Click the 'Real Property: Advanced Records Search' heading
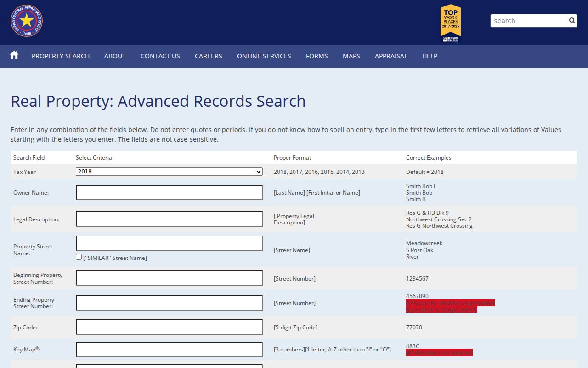Screen dimensions: 588x368 tap(158, 101)
